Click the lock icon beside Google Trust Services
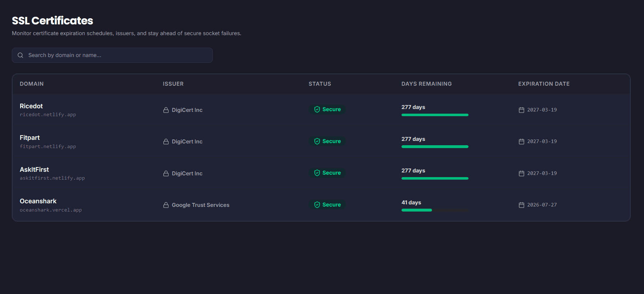The image size is (644, 294). click(166, 205)
